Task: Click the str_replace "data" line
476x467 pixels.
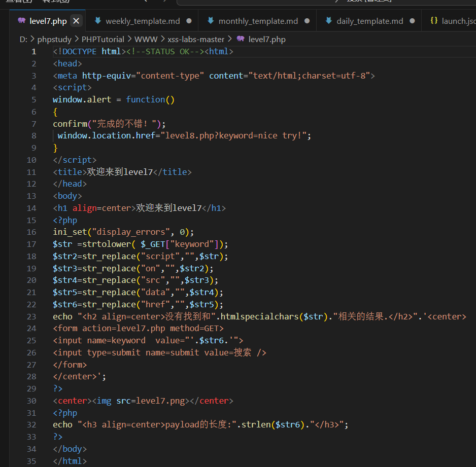Action: [138, 293]
